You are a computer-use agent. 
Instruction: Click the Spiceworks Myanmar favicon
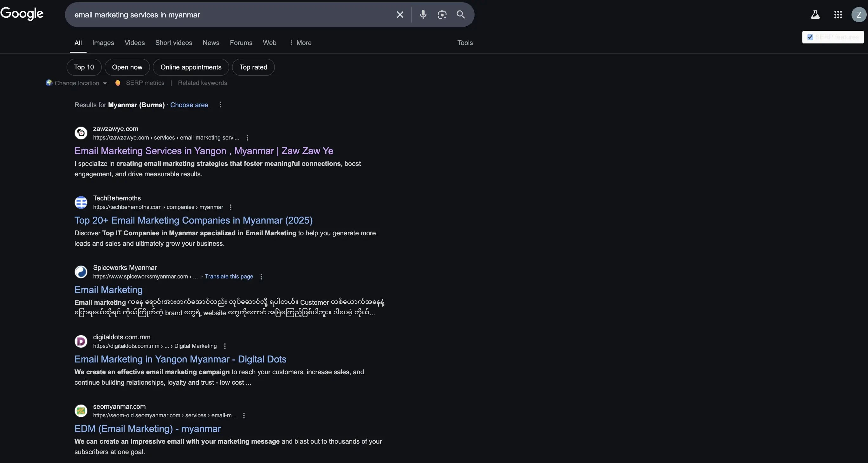[x=81, y=272]
